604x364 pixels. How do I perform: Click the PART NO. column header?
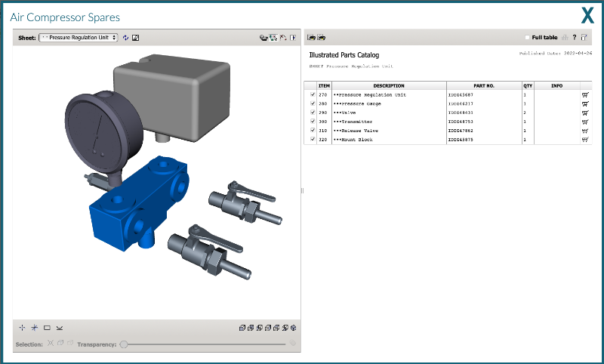pos(484,85)
